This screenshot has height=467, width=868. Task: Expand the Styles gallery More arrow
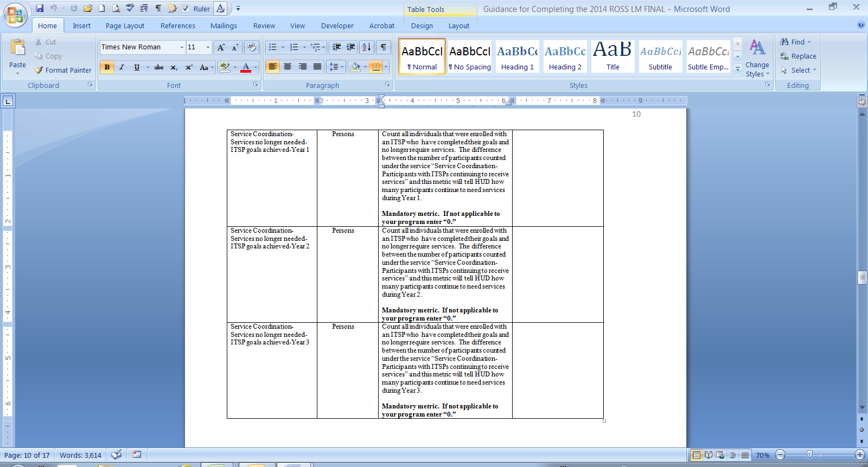[738, 69]
